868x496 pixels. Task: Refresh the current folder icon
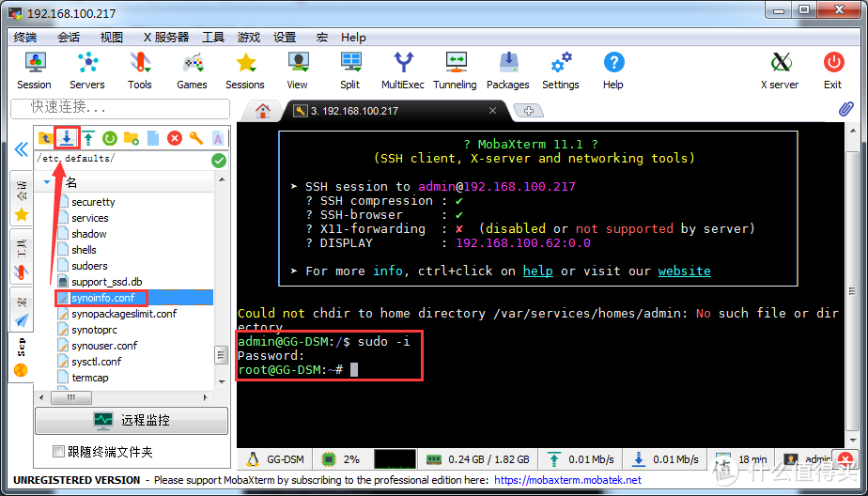[110, 138]
